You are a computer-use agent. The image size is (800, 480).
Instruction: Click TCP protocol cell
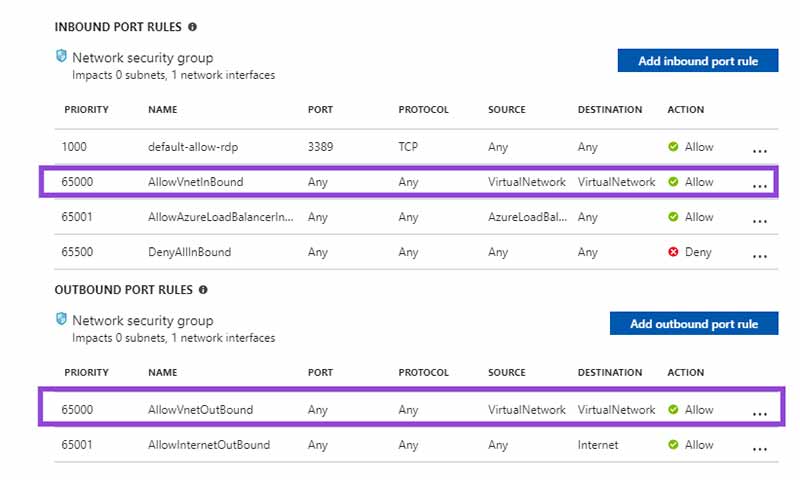pos(408,147)
